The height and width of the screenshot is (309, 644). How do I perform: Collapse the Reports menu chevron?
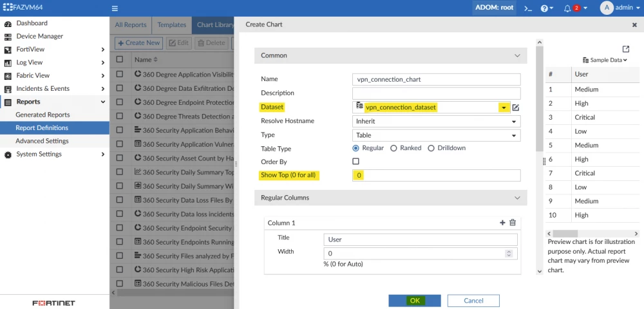tap(102, 102)
